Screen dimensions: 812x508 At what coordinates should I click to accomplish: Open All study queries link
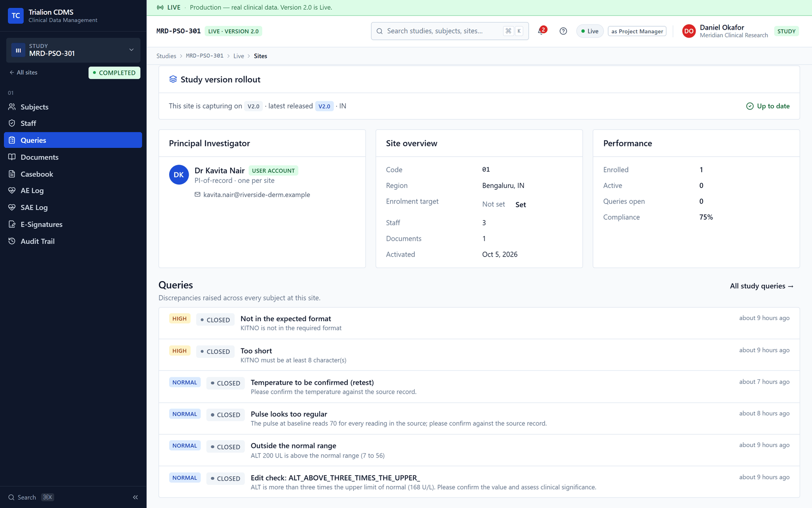pyautogui.click(x=762, y=286)
